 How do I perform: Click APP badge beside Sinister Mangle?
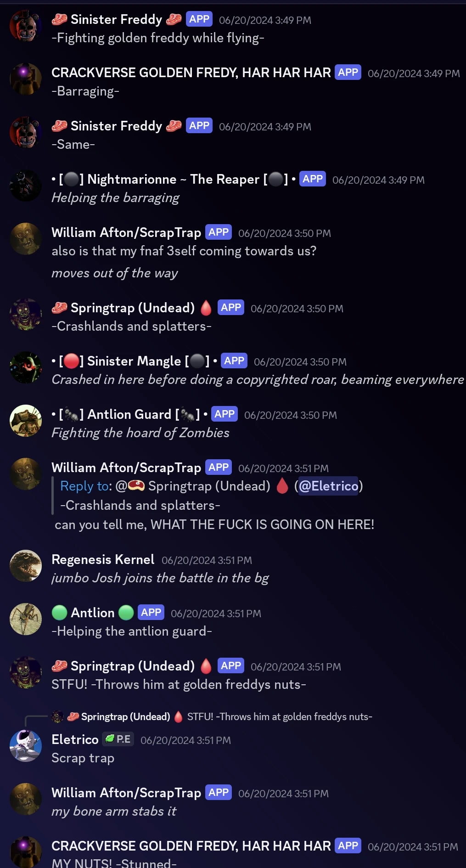(234, 361)
